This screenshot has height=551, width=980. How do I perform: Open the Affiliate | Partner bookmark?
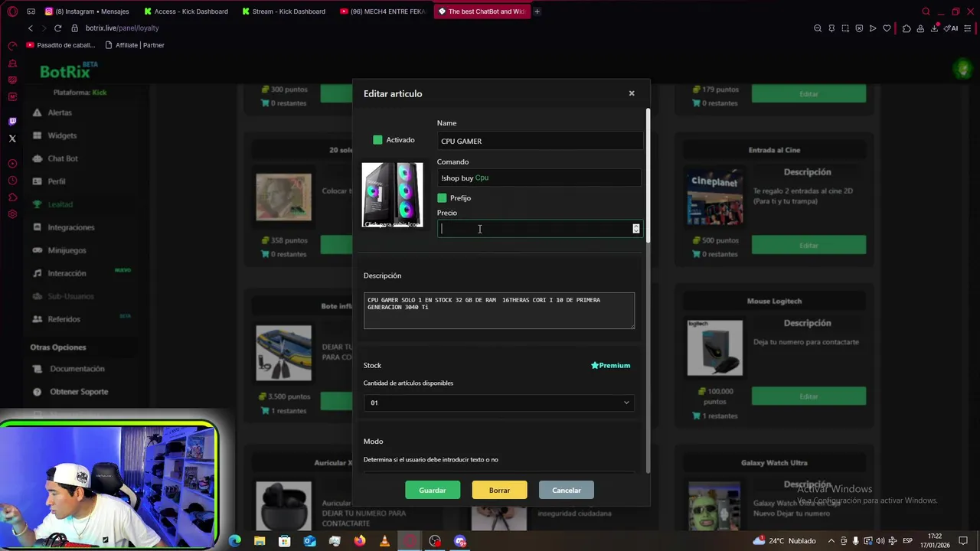[135, 45]
